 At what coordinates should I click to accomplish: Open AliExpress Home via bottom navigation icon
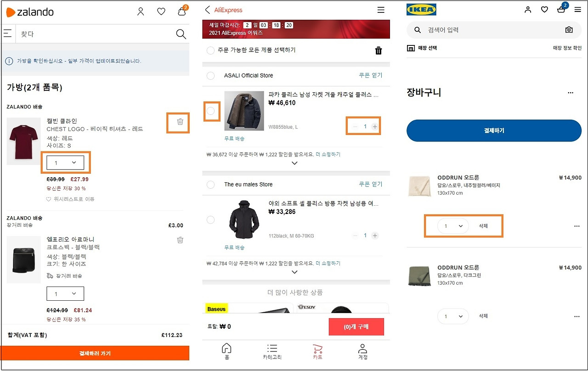point(226,349)
